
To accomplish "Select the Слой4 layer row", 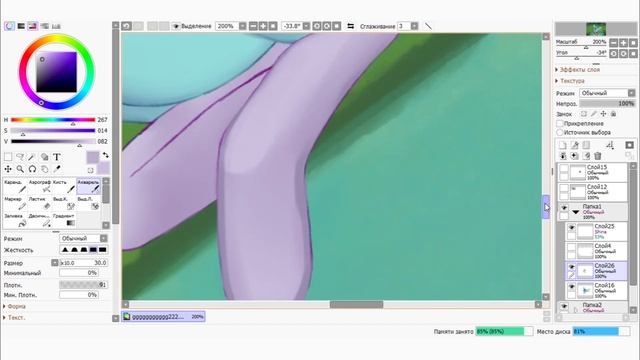I will pyautogui.click(x=596, y=251).
